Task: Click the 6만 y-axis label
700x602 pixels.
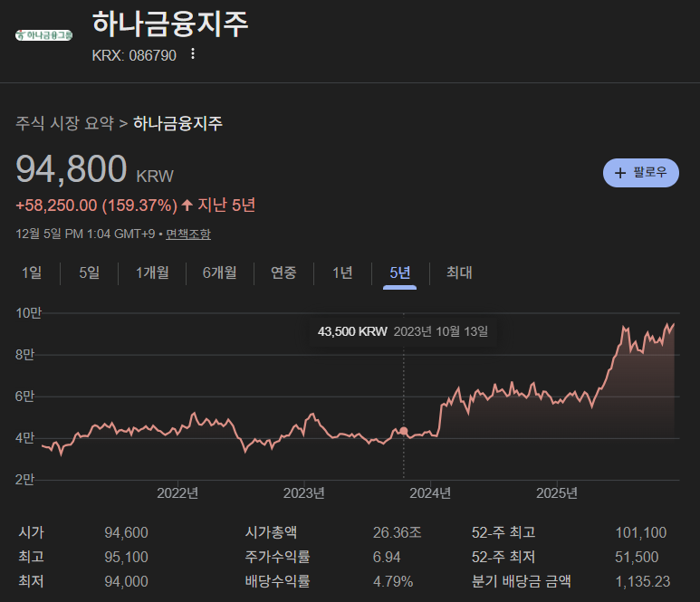Action: [24, 397]
